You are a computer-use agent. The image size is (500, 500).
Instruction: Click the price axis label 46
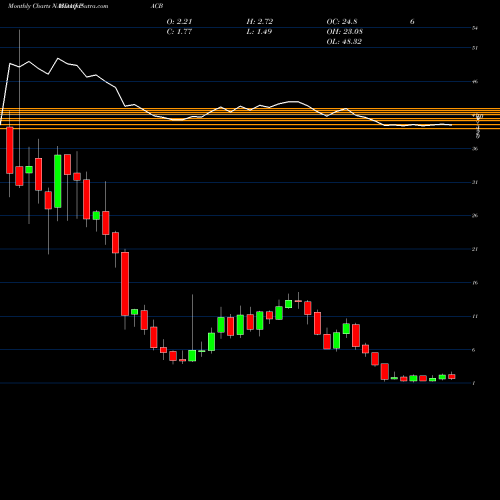[475, 82]
